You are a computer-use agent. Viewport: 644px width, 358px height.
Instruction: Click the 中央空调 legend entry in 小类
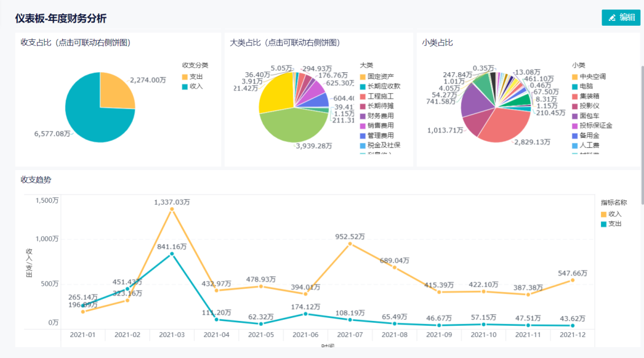click(x=592, y=77)
